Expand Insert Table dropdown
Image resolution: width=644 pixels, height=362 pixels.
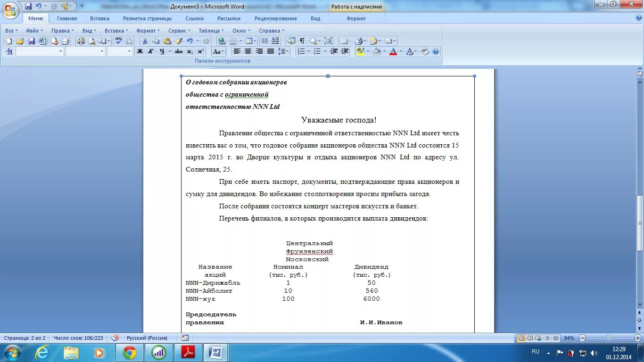255,41
